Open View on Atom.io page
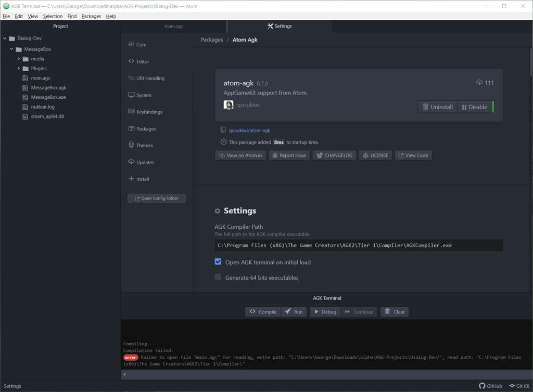533x392 pixels. (240, 155)
